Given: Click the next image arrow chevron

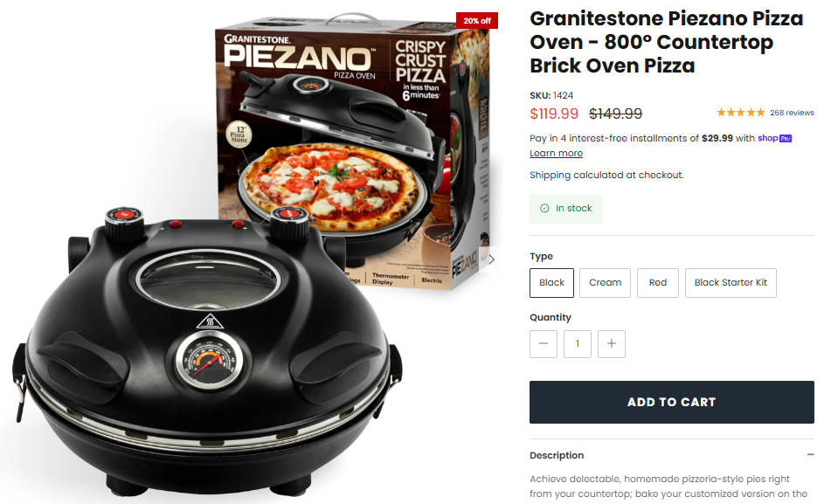Looking at the screenshot, I should [492, 259].
